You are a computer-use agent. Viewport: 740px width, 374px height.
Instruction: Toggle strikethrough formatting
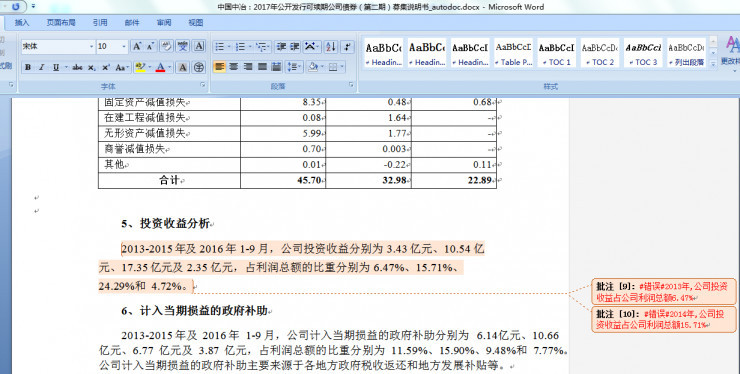point(77,68)
